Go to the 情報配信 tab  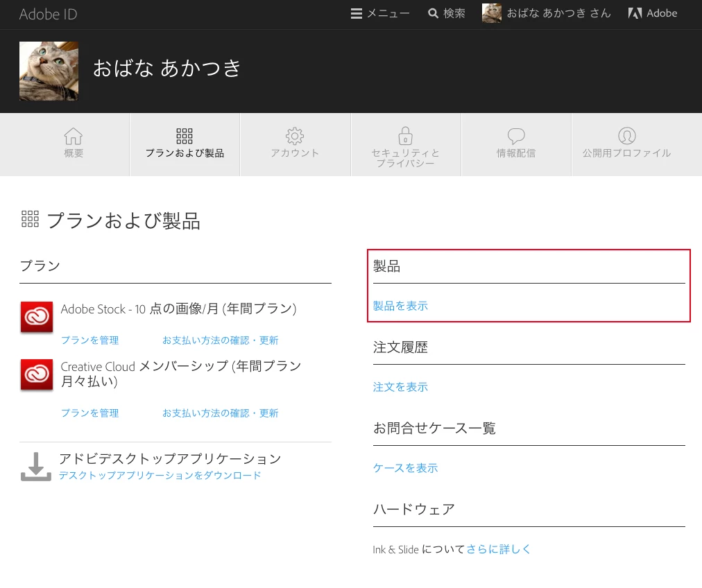(x=516, y=144)
